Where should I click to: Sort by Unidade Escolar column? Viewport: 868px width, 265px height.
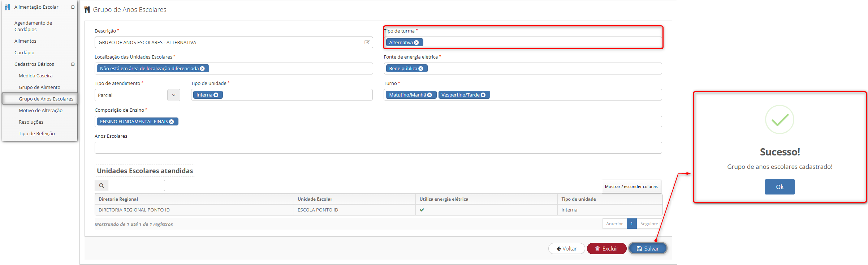355,199
